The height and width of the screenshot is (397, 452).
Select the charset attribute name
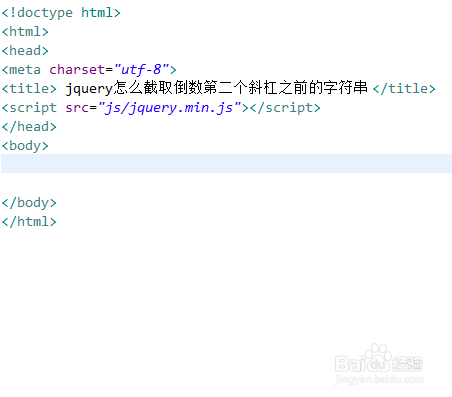click(77, 70)
